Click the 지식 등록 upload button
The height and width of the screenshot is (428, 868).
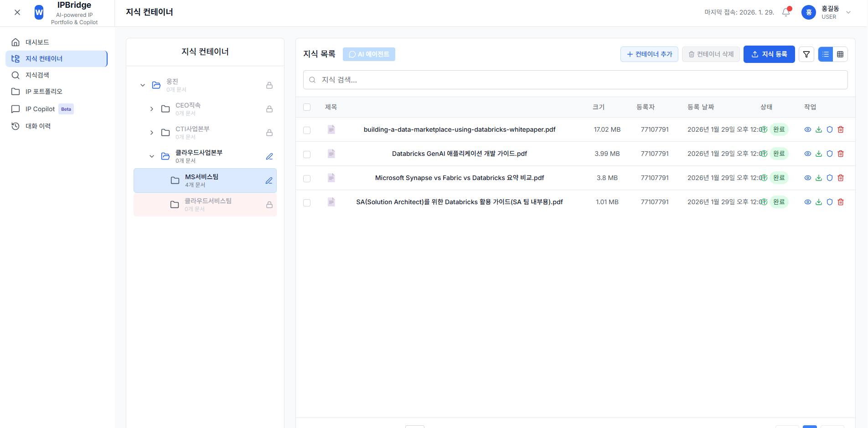(769, 54)
